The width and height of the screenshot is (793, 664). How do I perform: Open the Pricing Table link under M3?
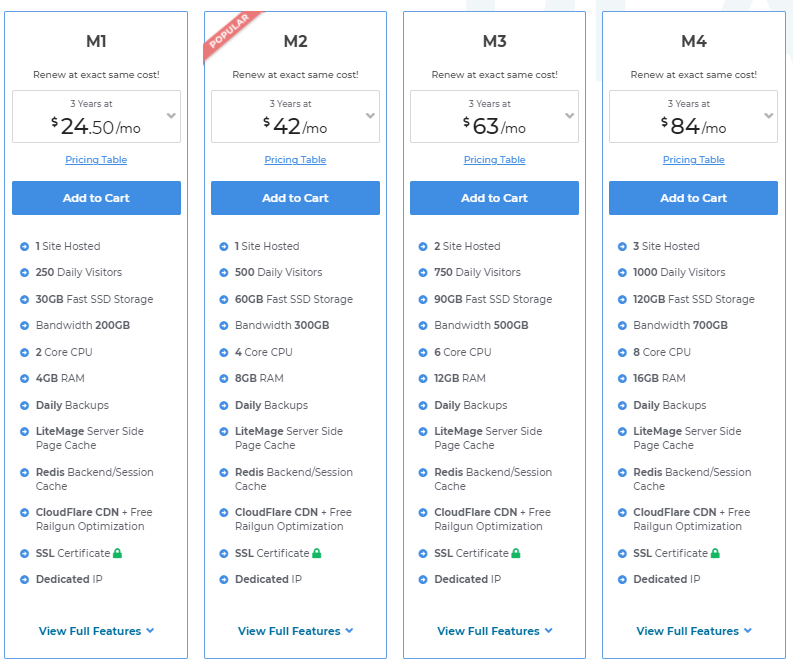tap(495, 160)
